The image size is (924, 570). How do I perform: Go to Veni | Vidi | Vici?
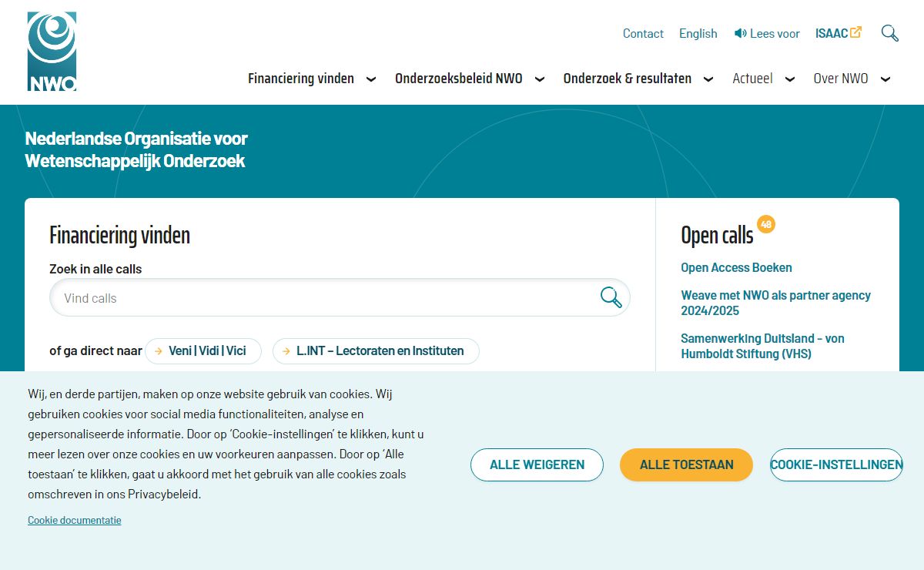203,351
